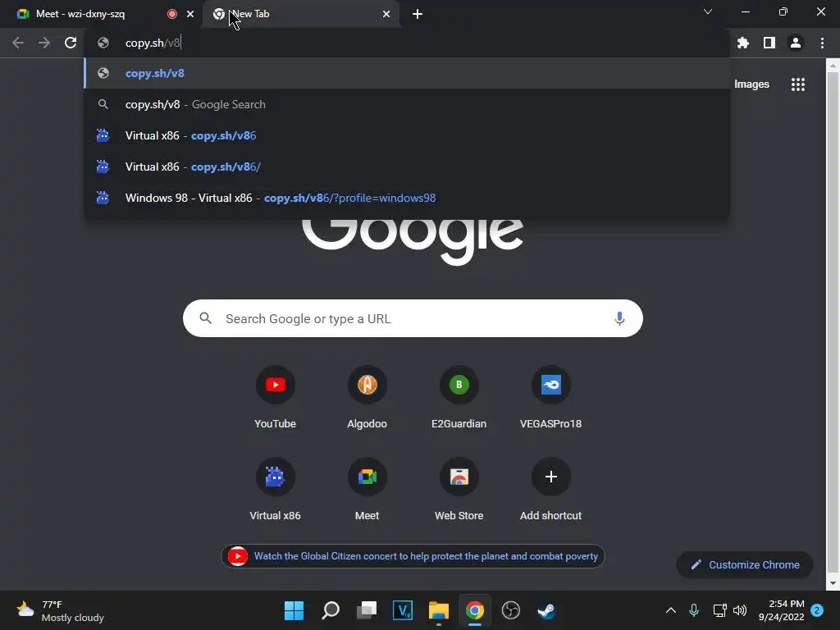Open the Extensions puzzle icon
The height and width of the screenshot is (630, 840).
(x=743, y=43)
